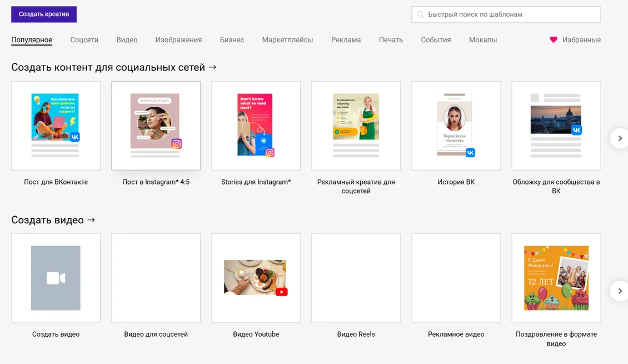Viewport: 628px width, 364px height.
Task: Click the heart icon next to Избранные
Action: [x=554, y=39]
